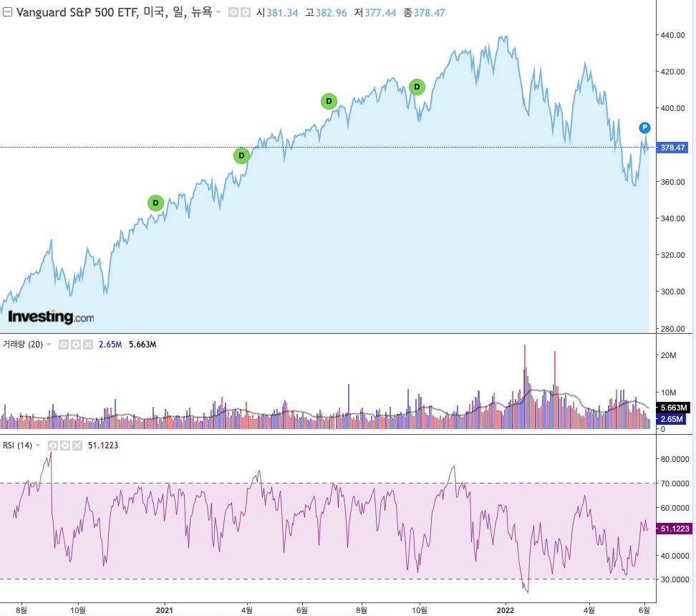Click the 30.0000 RSI axis tick

675,579
